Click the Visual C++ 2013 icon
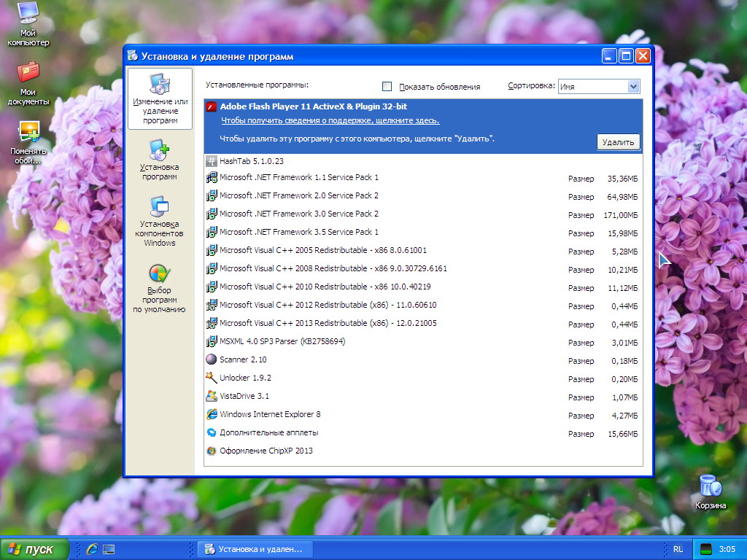 (x=211, y=323)
